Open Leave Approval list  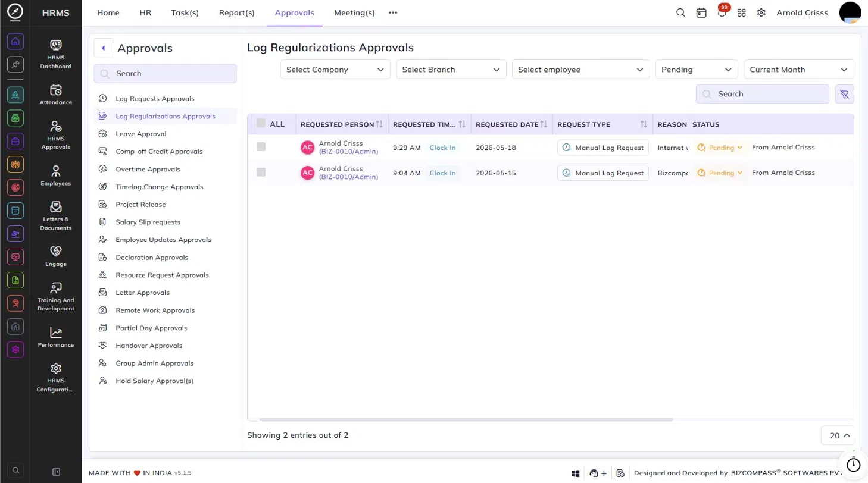click(x=141, y=134)
